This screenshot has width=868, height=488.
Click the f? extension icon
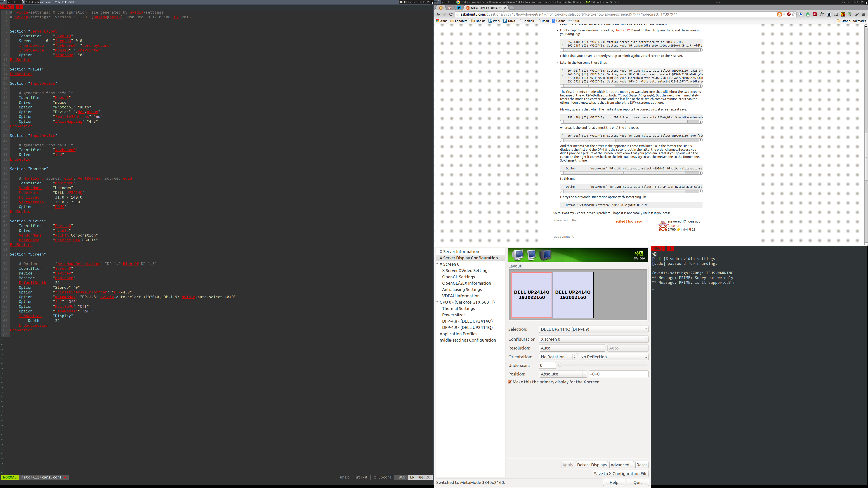point(822,14)
